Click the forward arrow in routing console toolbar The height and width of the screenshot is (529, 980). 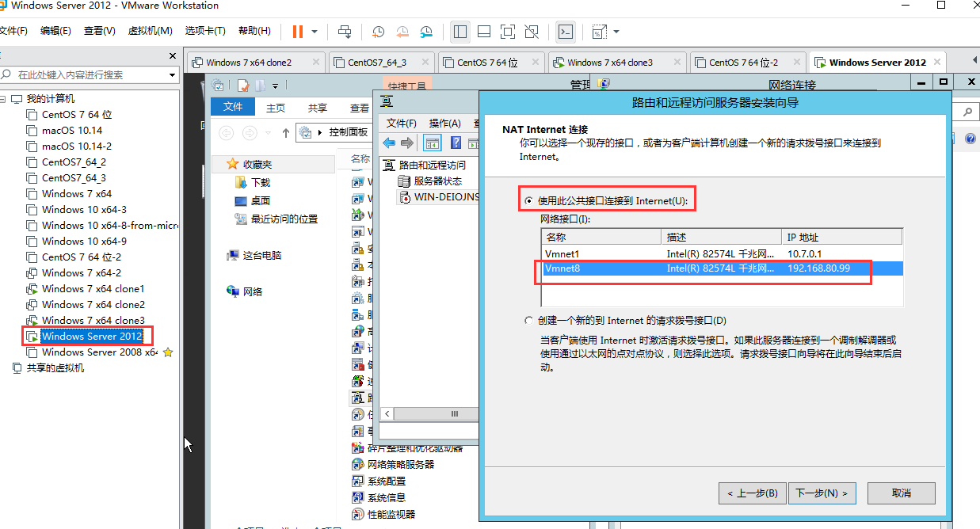tap(407, 143)
